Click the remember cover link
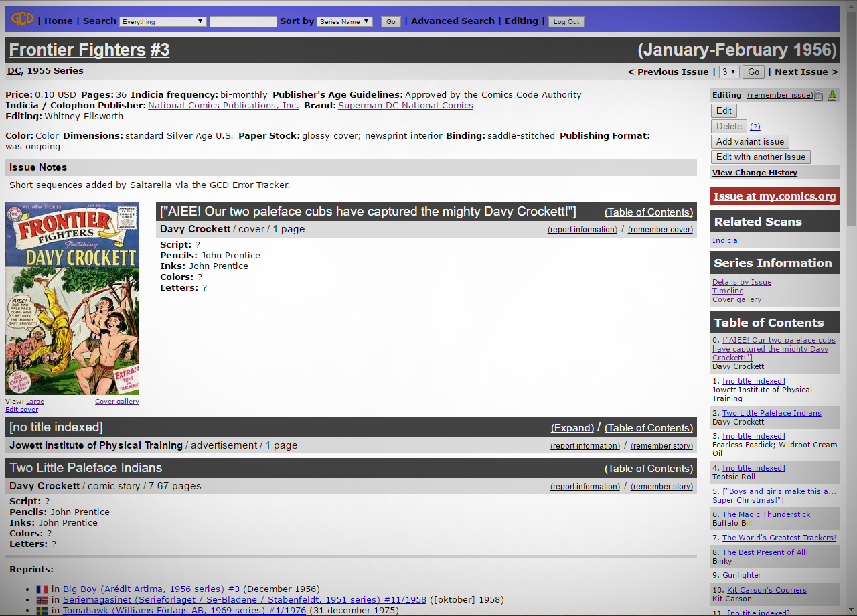 pos(660,230)
